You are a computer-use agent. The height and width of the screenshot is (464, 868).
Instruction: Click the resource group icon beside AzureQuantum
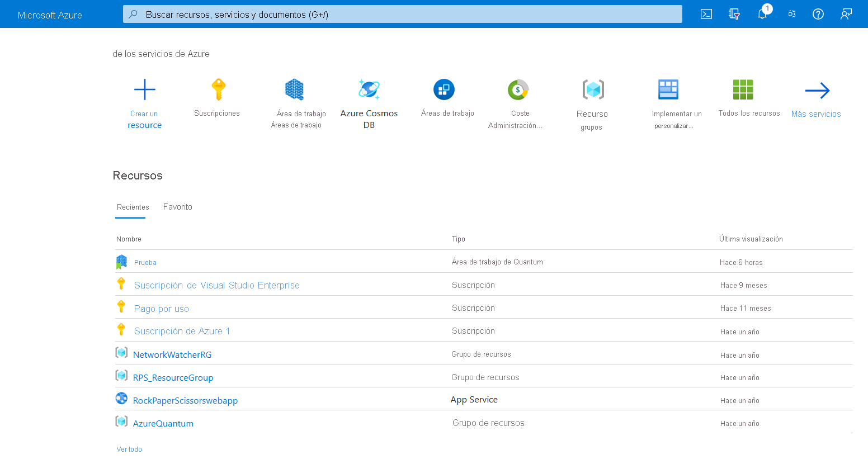point(121,421)
